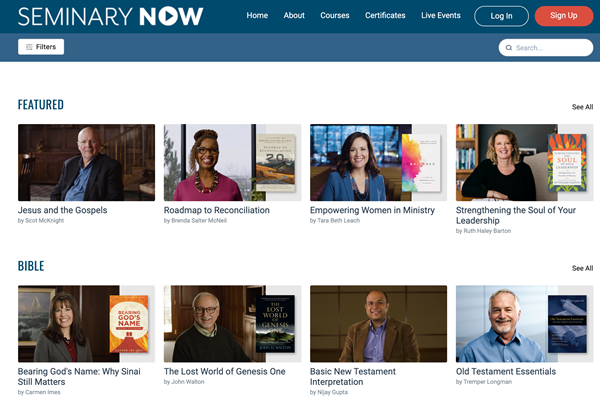The height and width of the screenshot is (404, 600).
Task: Open Bearing God's Name course thumbnail
Action: (86, 324)
